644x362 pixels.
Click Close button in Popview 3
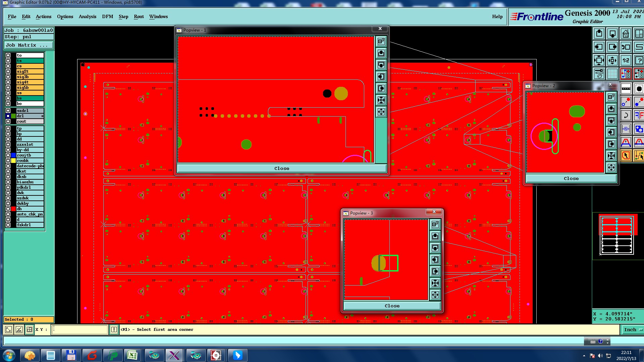(392, 306)
